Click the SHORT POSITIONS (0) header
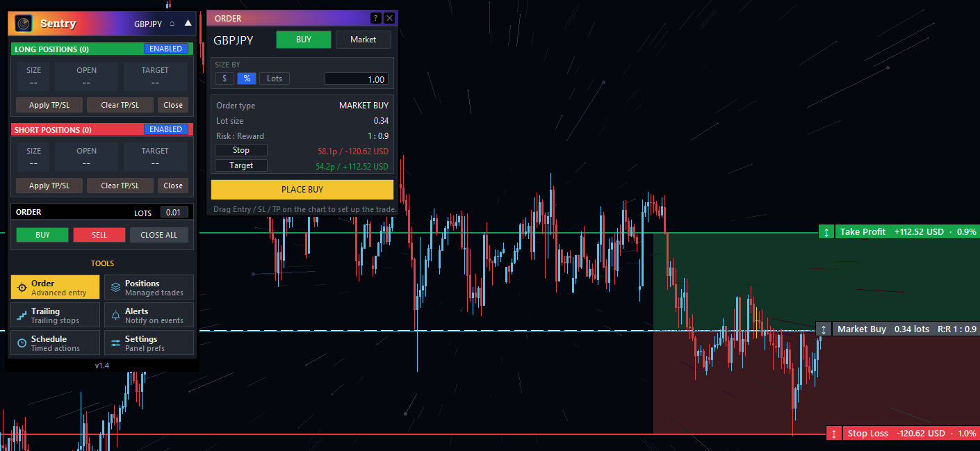Screen dimensions: 980x451 (53, 130)
